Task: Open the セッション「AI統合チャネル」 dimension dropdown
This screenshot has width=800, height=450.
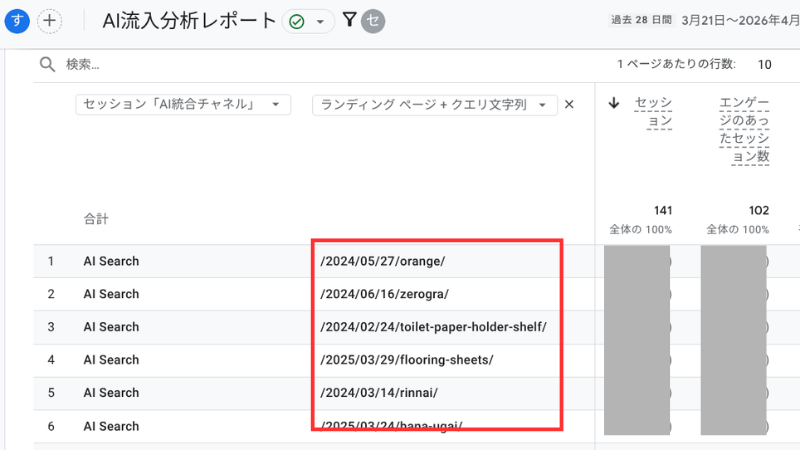Action: (x=183, y=105)
